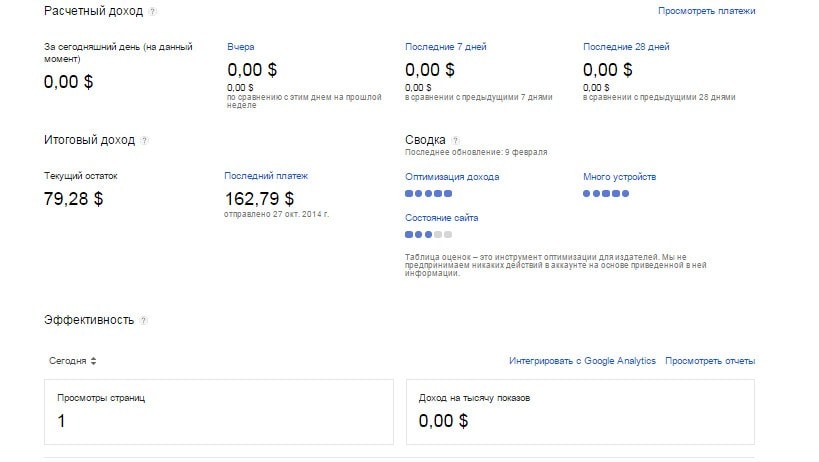The image size is (819, 462).
Task: Open the Просмотреть платежи link
Action: click(706, 11)
